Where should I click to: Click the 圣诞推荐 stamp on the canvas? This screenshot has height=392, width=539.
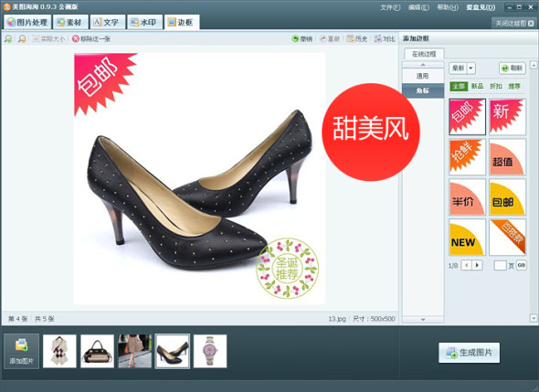tap(287, 269)
